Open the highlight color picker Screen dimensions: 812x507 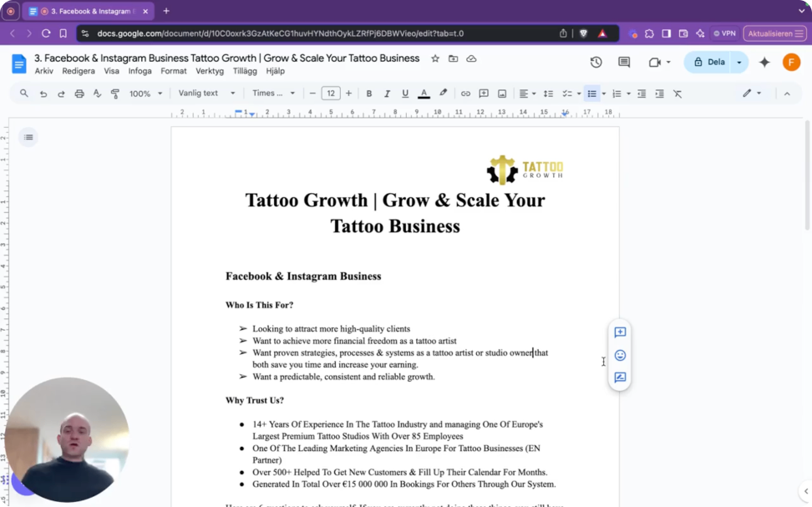[x=443, y=94]
